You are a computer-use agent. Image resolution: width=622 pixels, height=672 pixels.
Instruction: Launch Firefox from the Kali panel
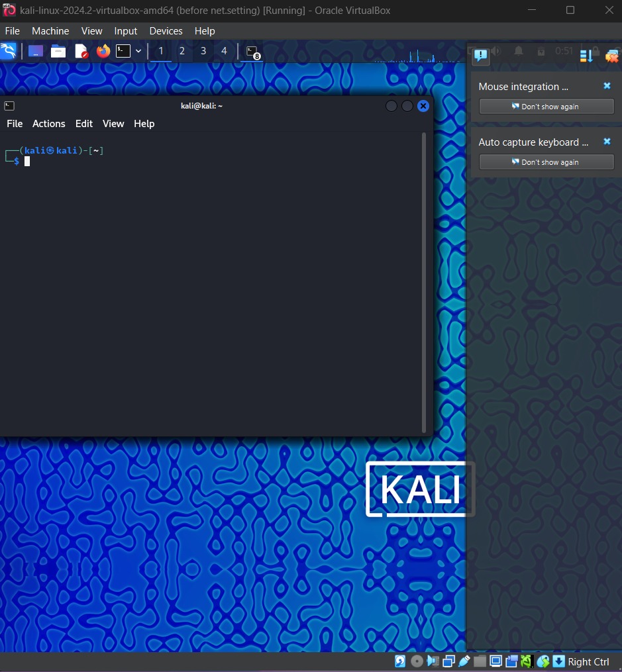103,52
